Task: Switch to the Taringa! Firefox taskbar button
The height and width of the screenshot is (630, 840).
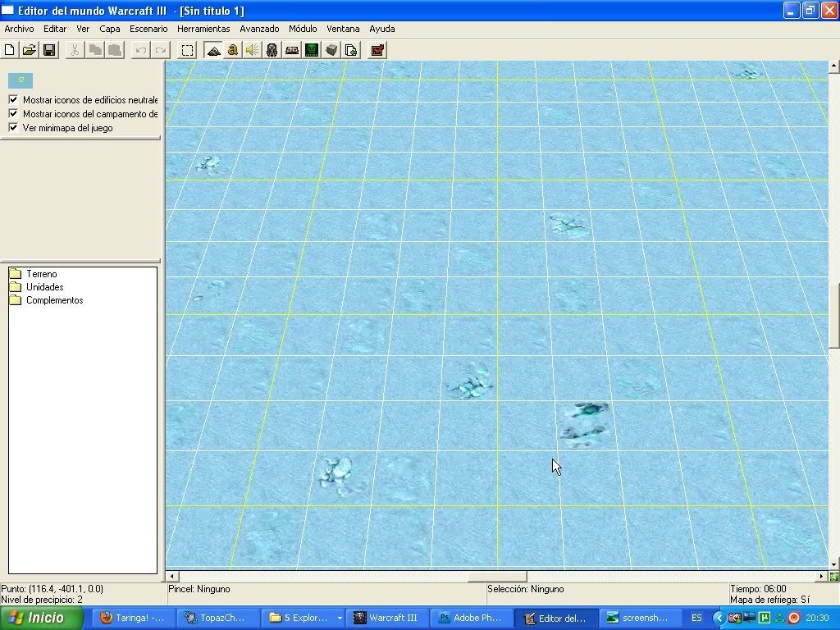Action: point(133,619)
